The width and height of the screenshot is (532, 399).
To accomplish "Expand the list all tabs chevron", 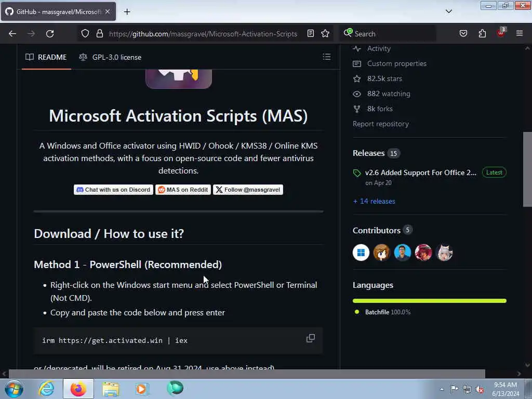I will click(x=448, y=11).
